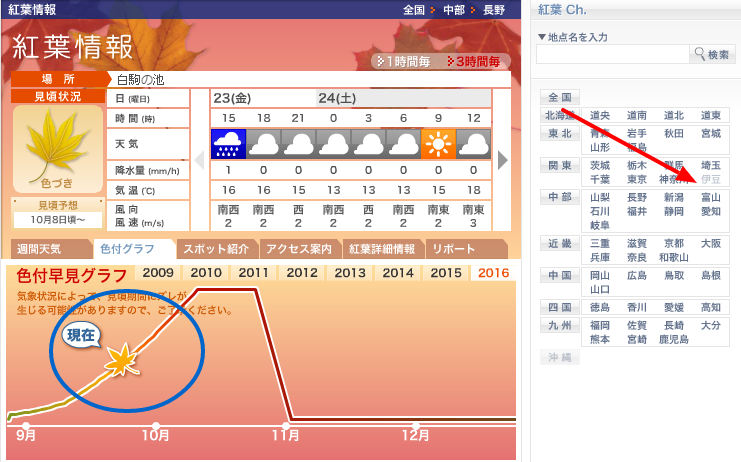This screenshot has height=462, width=741.
Task: Select year 2014 graph
Action: point(398,273)
